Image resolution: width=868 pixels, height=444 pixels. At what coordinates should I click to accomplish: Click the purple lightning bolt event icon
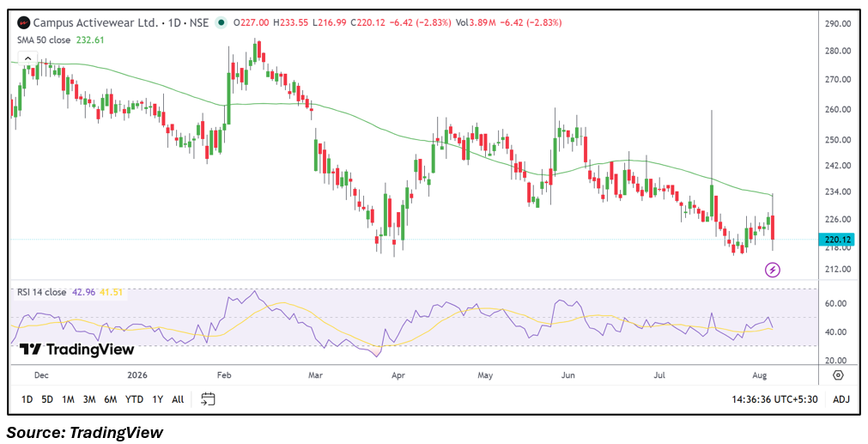point(772,271)
